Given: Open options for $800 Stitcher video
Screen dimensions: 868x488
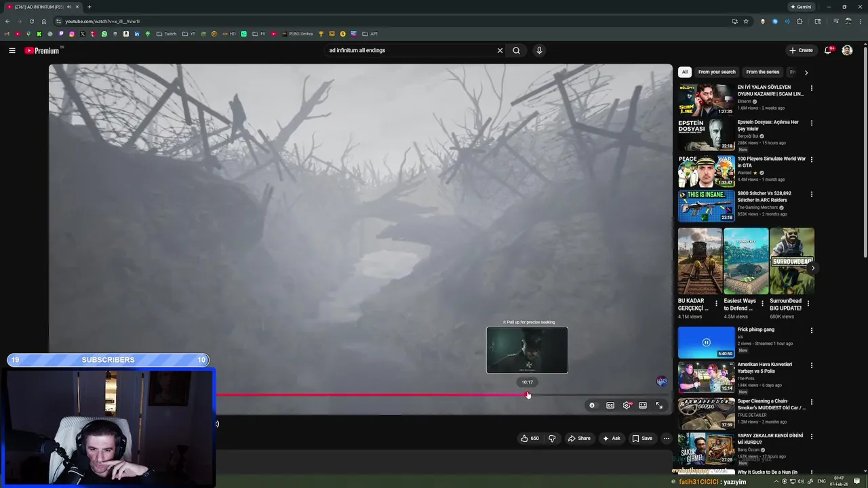Looking at the screenshot, I should point(811,195).
